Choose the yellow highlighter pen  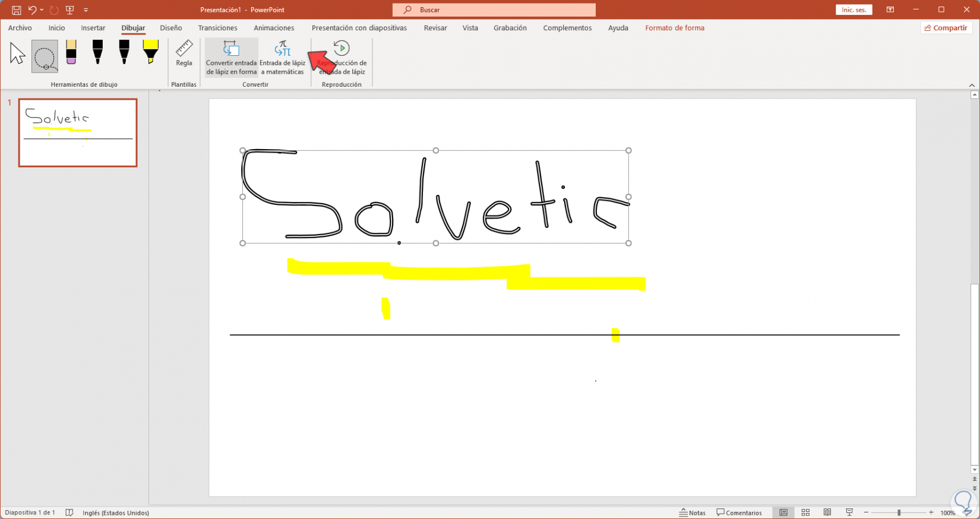(x=150, y=52)
